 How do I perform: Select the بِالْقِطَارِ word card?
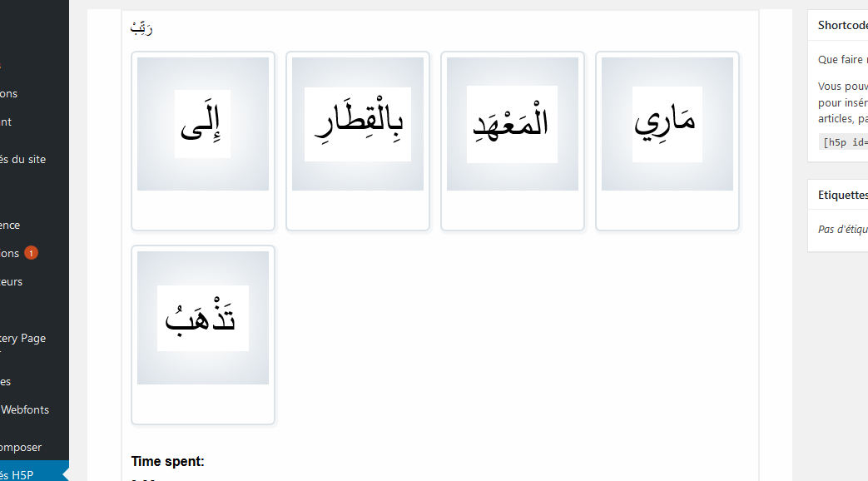(358, 141)
